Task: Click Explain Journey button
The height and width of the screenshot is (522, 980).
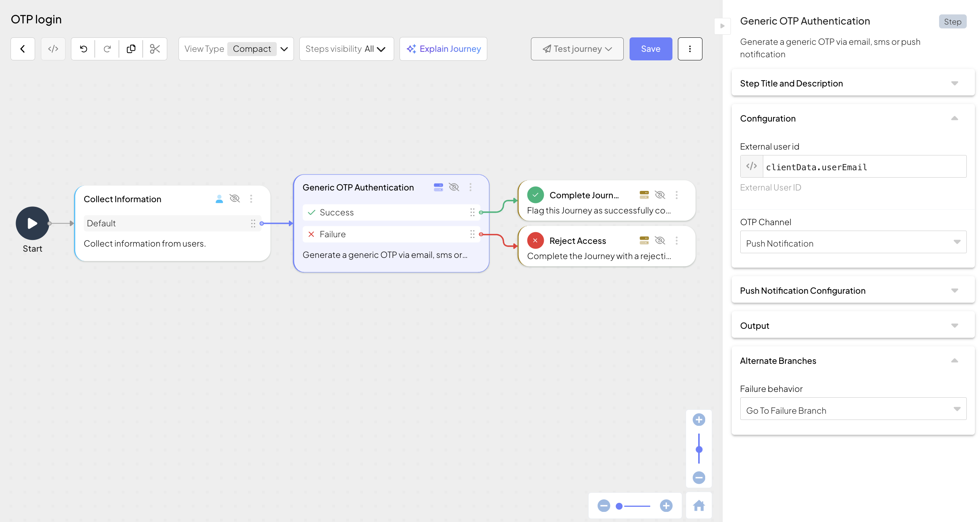Action: click(x=443, y=49)
